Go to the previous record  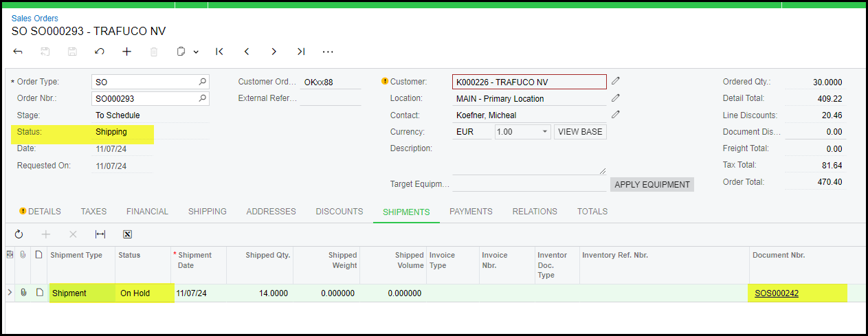pos(247,52)
